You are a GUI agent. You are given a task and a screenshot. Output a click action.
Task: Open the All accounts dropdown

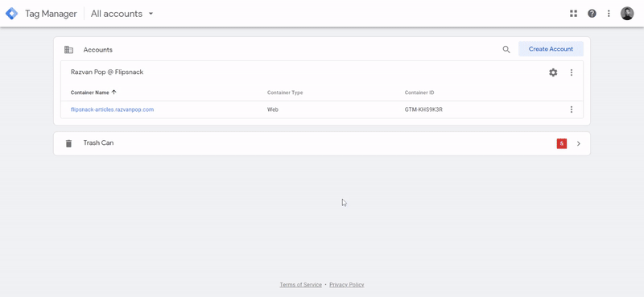pos(122,14)
